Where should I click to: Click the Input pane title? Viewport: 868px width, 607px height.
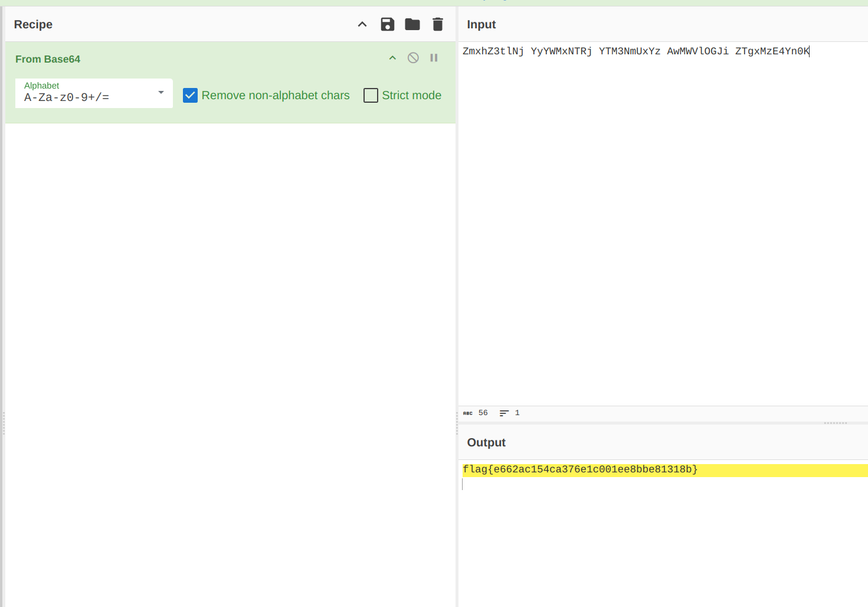tap(482, 24)
